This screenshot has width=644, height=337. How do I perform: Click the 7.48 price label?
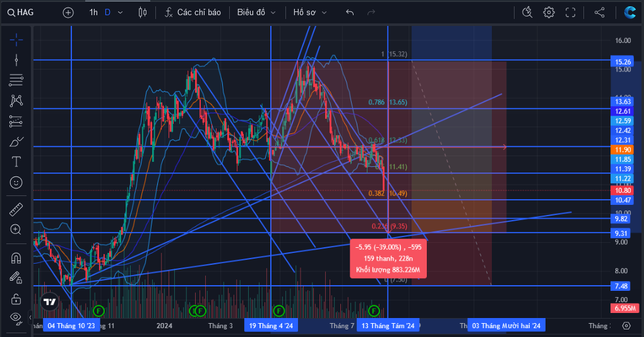point(621,286)
